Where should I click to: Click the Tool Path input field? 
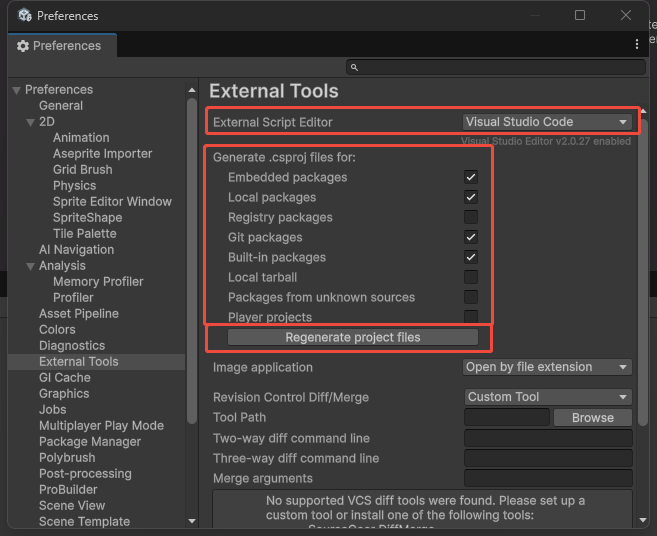507,417
